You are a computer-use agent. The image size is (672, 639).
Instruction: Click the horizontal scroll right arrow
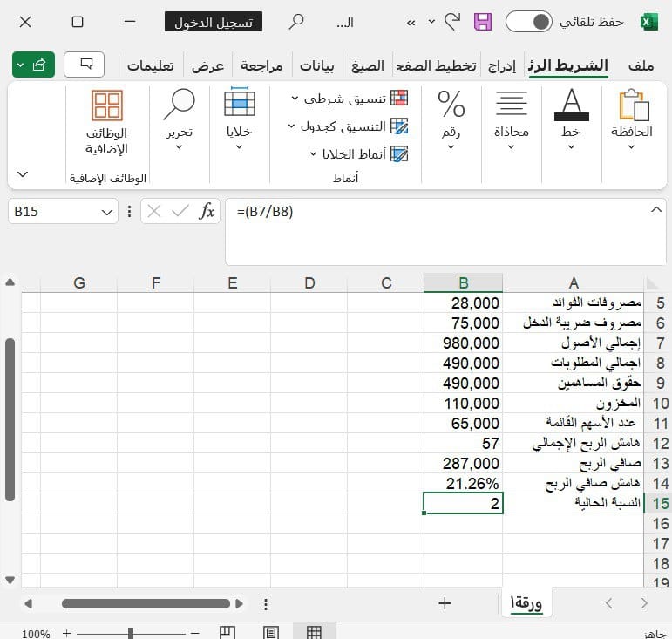(x=239, y=604)
